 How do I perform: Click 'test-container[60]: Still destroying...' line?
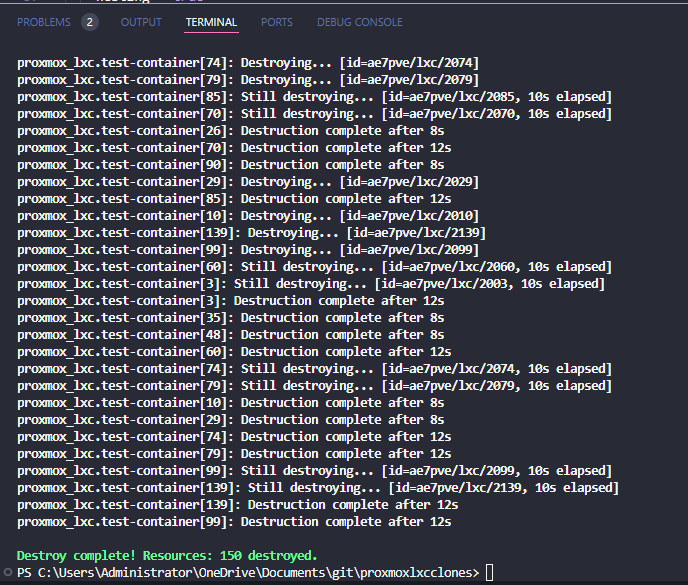(314, 267)
